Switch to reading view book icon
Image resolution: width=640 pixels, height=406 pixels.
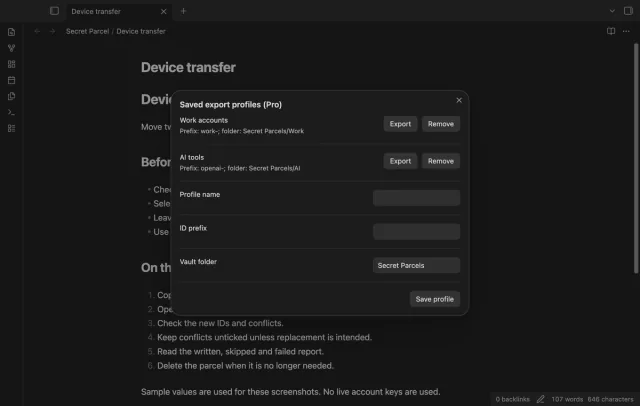[611, 31]
